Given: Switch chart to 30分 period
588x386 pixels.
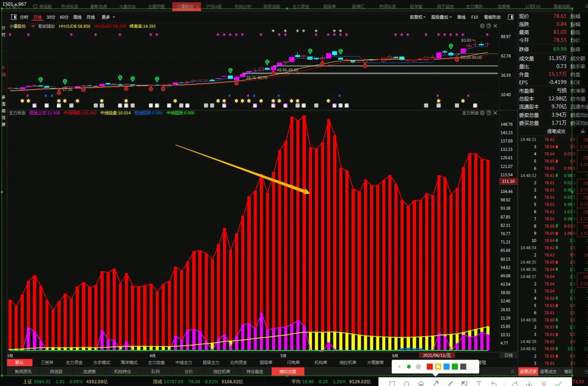Looking at the screenshot, I should click(51, 17).
